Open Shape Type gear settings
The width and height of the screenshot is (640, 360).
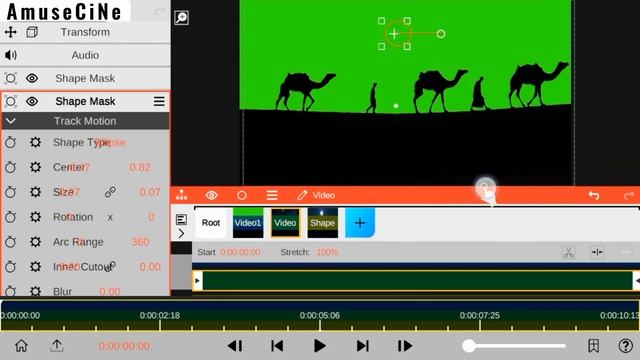[36, 142]
